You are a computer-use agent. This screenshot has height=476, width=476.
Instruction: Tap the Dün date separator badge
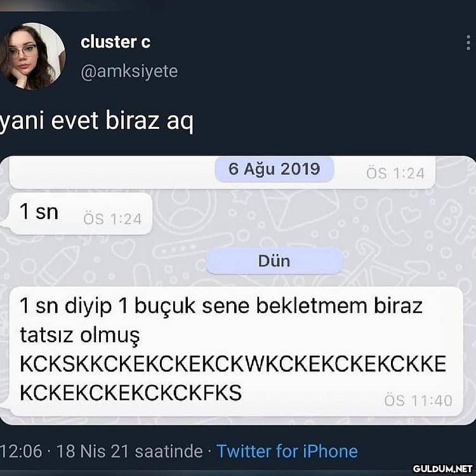pyautogui.click(x=274, y=261)
